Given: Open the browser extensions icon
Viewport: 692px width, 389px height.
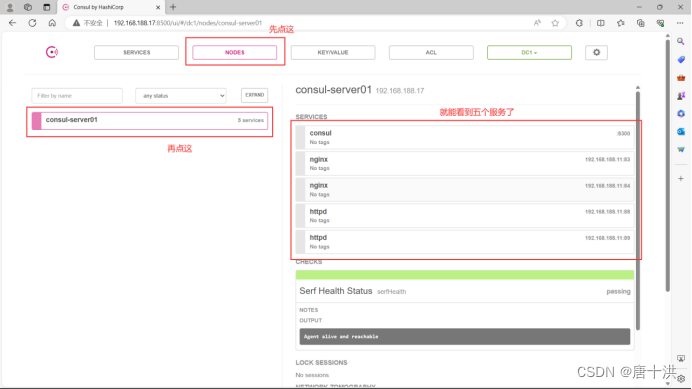Looking at the screenshot, I should point(579,23).
